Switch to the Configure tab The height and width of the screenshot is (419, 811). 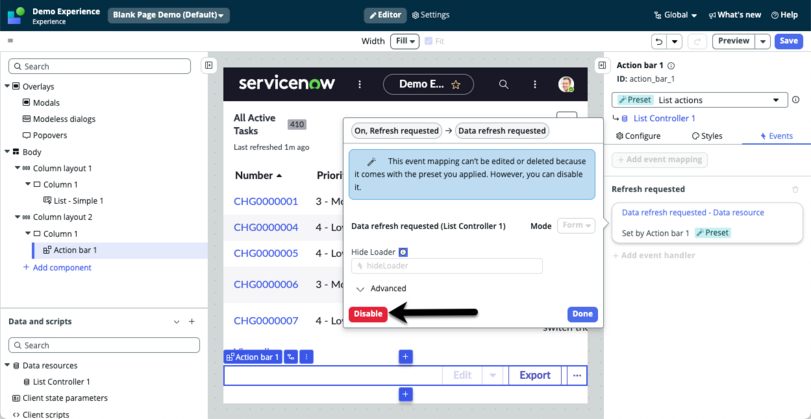[638, 136]
